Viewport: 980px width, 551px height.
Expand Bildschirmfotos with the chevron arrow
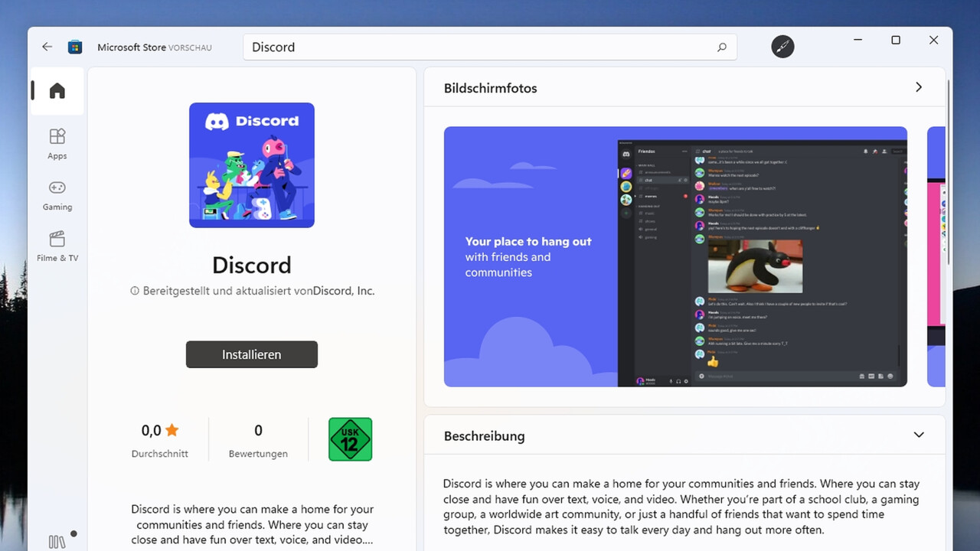click(x=919, y=87)
